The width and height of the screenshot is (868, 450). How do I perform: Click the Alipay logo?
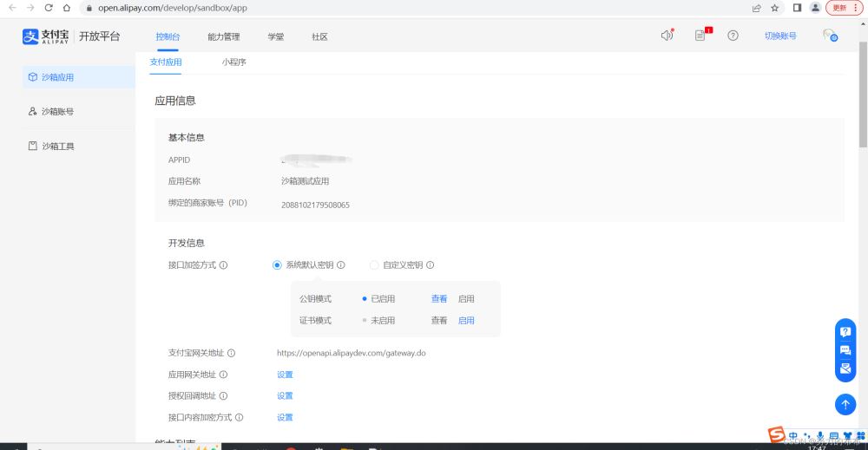point(45,36)
